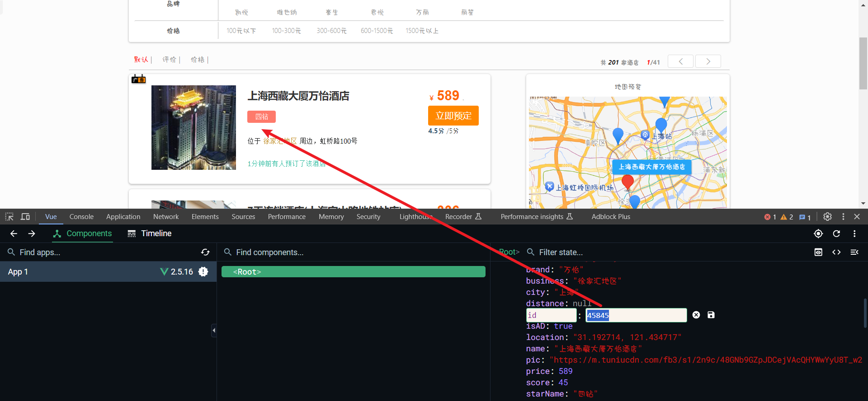Image resolution: width=868 pixels, height=401 pixels.
Task: Select the Components view
Action: click(x=83, y=233)
